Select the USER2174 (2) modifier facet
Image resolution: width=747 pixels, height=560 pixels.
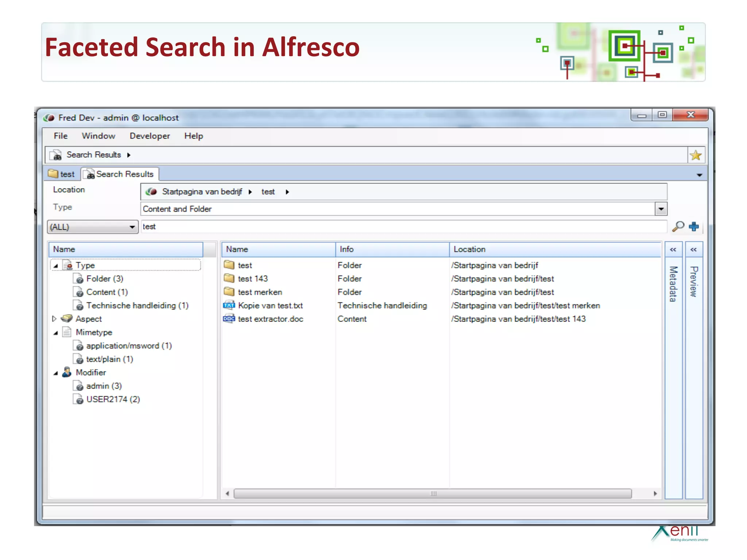(113, 399)
